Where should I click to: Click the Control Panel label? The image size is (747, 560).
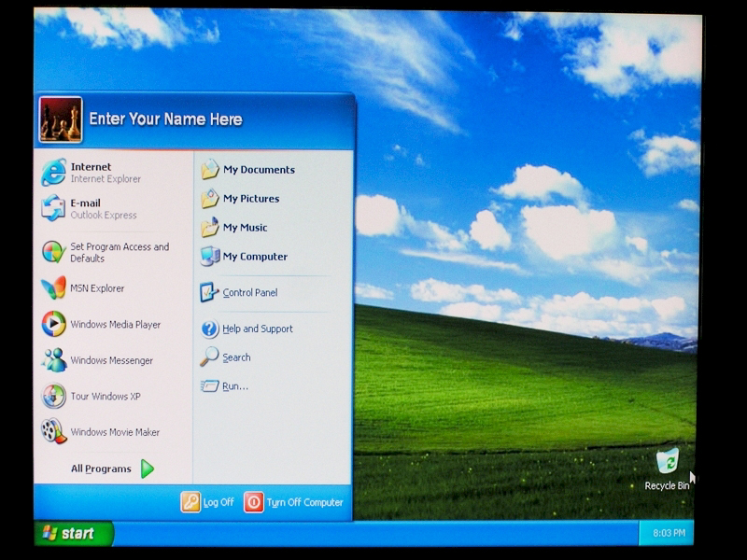tap(250, 292)
